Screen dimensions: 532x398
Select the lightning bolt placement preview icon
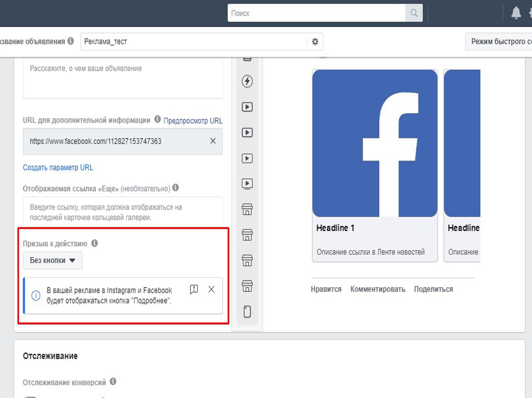[247, 81]
